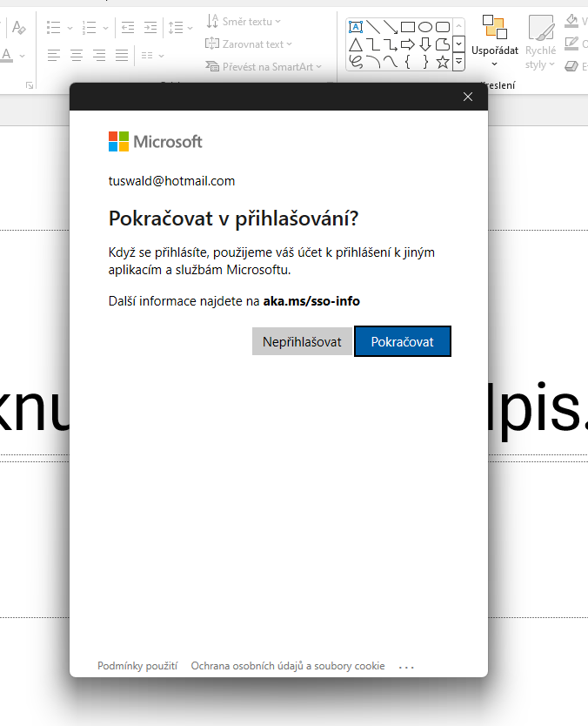Click the align left icon
The width and height of the screenshot is (588, 726).
point(54,56)
